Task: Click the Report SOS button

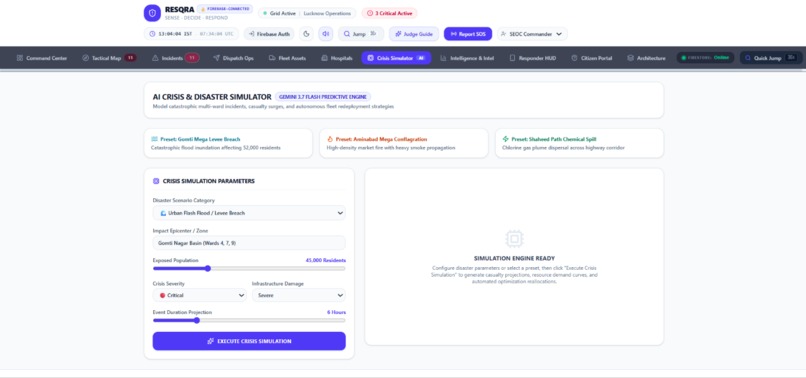Action: pyautogui.click(x=468, y=34)
